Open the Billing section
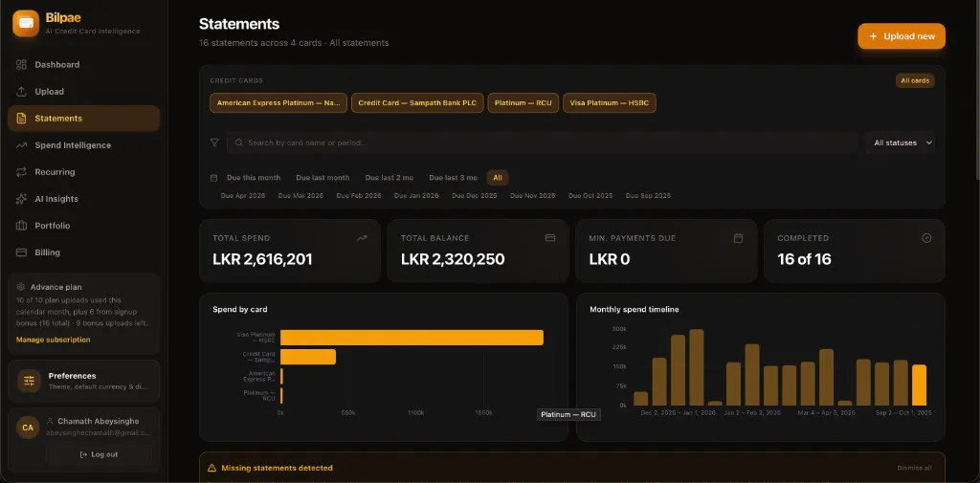Image resolution: width=980 pixels, height=483 pixels. coord(84,253)
